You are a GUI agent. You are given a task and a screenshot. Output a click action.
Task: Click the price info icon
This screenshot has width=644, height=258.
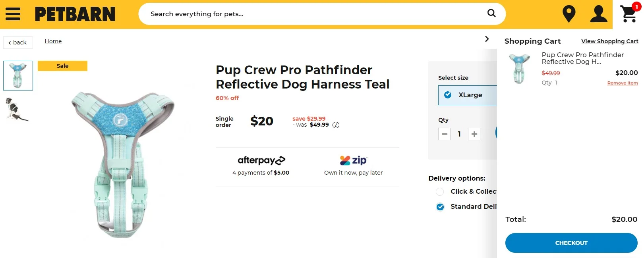(336, 125)
